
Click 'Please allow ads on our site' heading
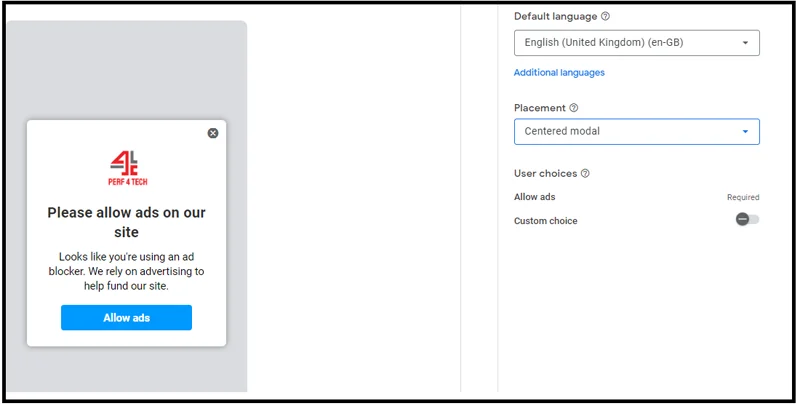tap(127, 222)
